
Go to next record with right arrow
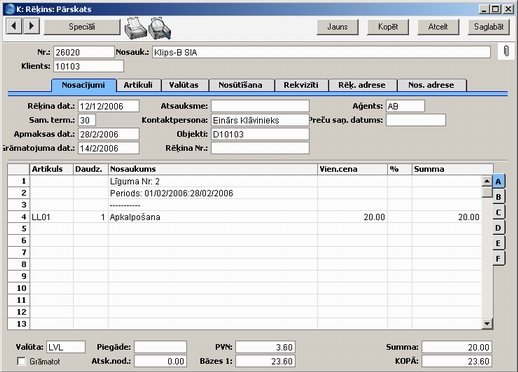point(31,26)
